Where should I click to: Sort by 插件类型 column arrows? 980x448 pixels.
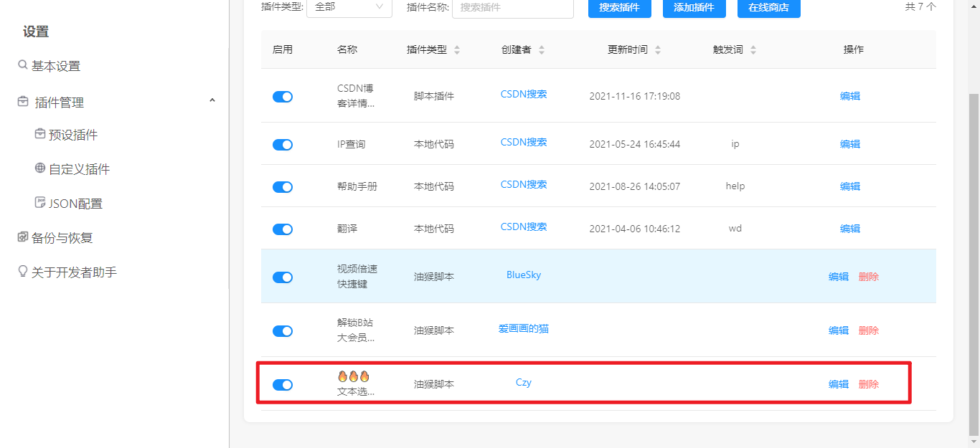point(457,50)
